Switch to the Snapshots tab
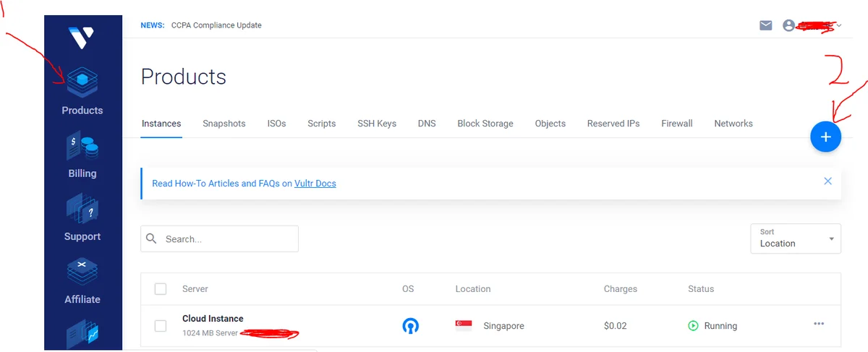This screenshot has height=352, width=868. pos(224,124)
